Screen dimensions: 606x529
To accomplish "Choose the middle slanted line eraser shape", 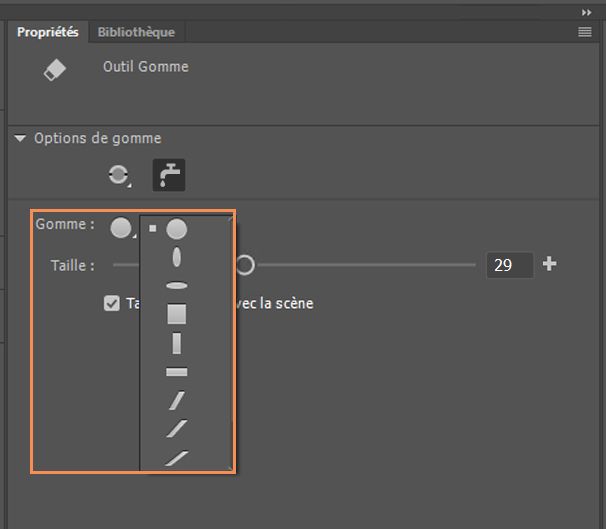I will 177,429.
